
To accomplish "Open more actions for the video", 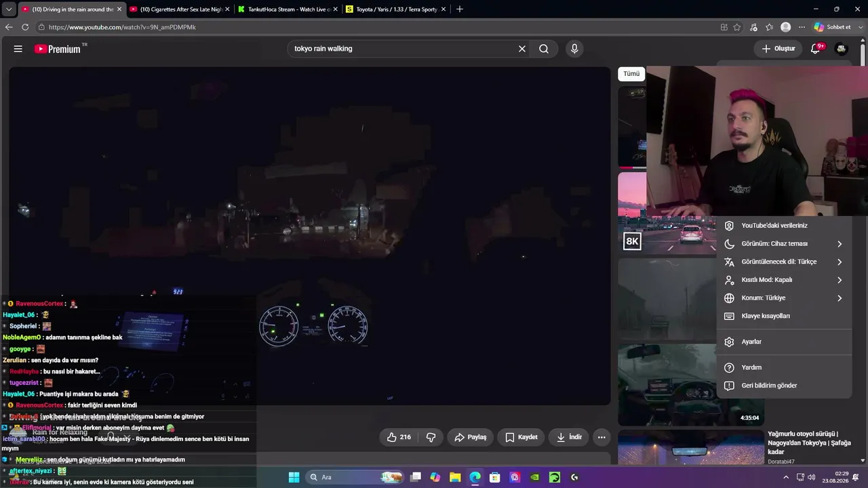I will pyautogui.click(x=601, y=437).
